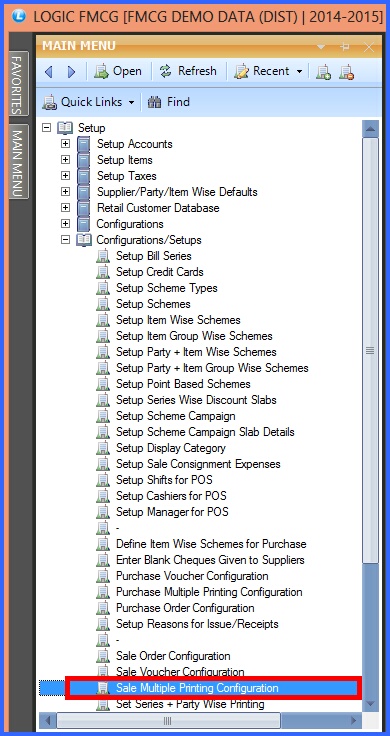Screen dimensions: 390x736
Task: Click the vertical scrollbar thumb
Action: point(370,350)
